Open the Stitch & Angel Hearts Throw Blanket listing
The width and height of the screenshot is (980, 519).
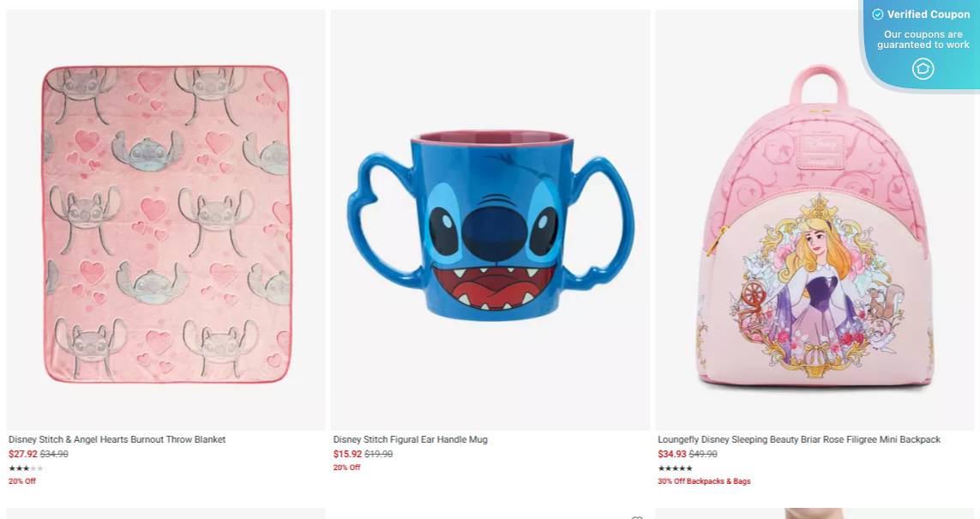point(116,439)
